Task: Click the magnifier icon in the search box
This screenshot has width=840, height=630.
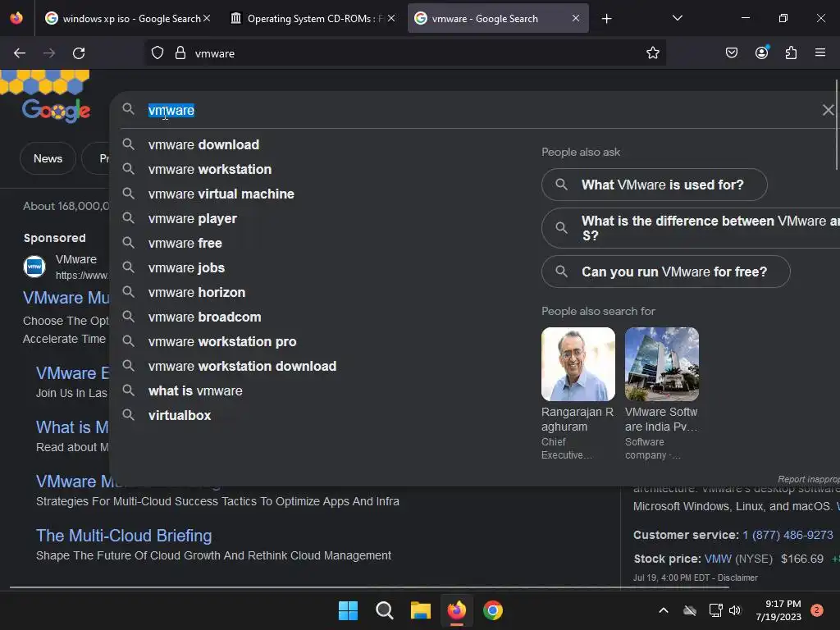Action: click(128, 109)
